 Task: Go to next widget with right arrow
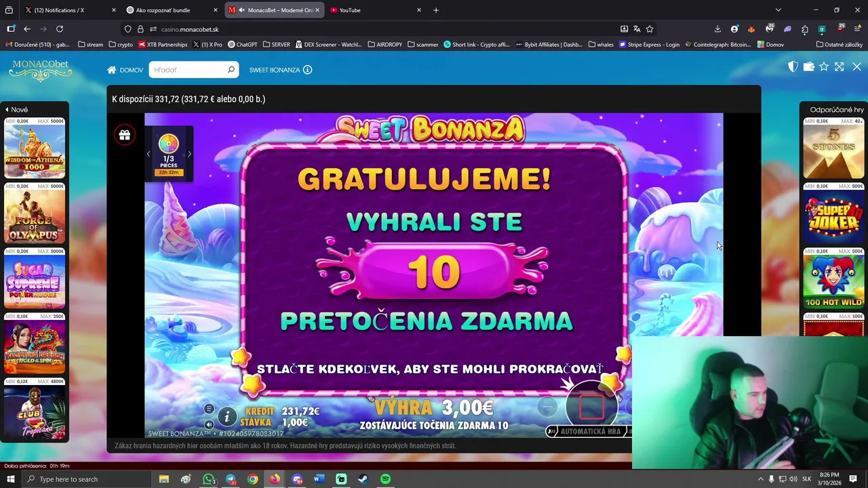[189, 154]
